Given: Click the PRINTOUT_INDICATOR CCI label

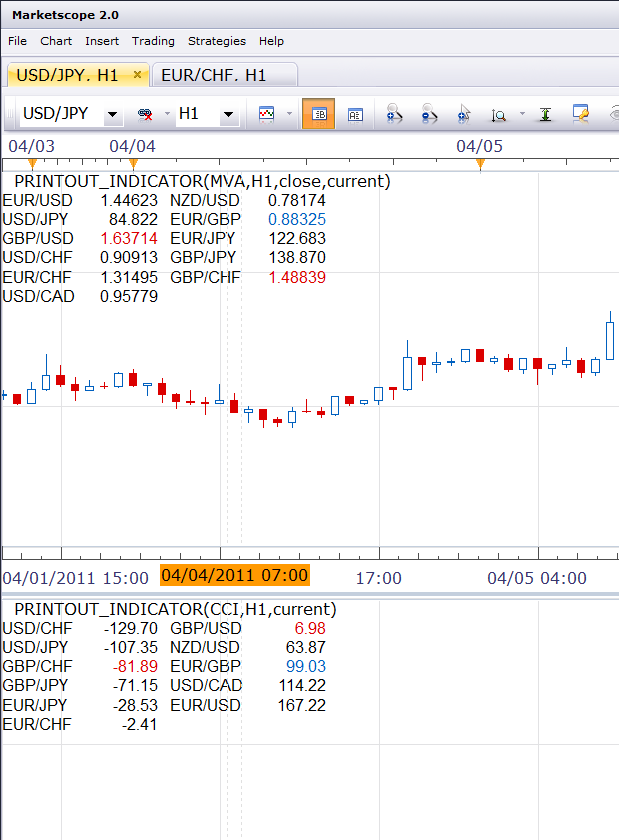Looking at the screenshot, I should click(x=175, y=609).
